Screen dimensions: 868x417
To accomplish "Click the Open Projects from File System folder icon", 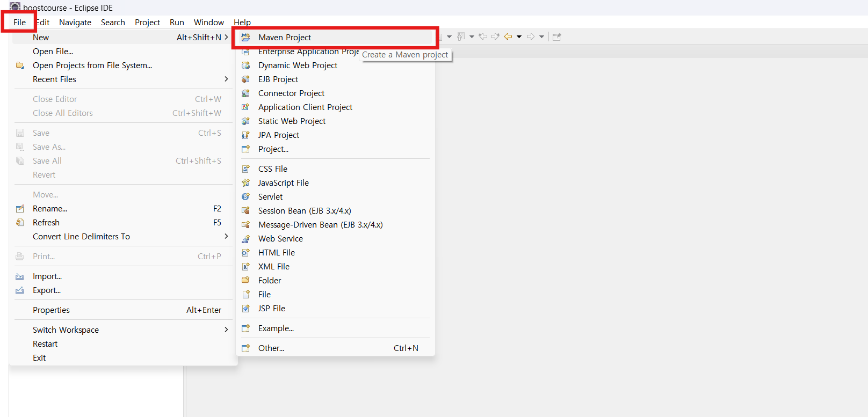I will pos(20,65).
